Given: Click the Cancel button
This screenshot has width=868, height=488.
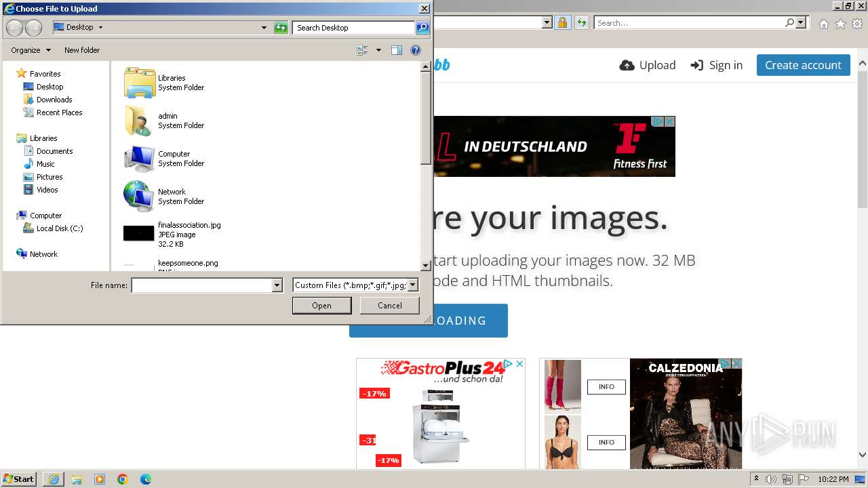Looking at the screenshot, I should click(390, 306).
